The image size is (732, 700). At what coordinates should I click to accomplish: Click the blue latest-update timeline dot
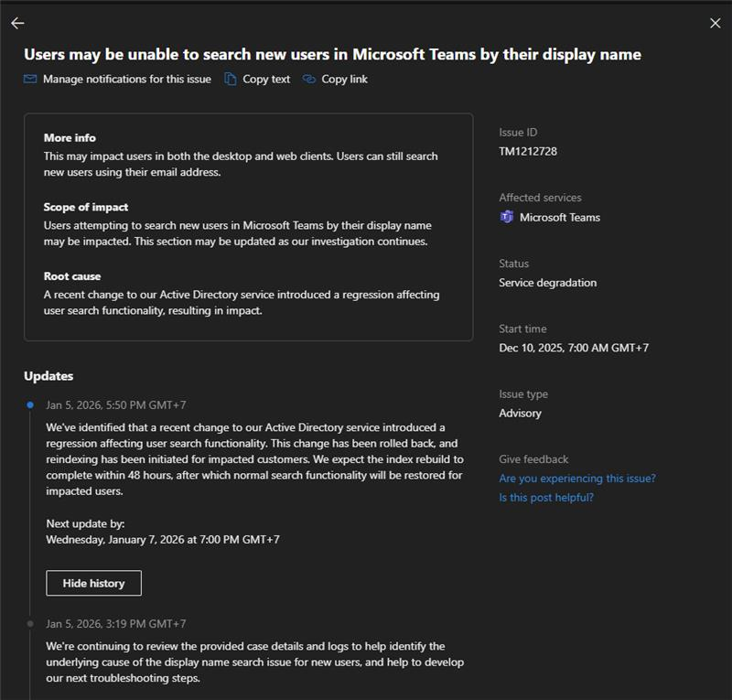[x=30, y=404]
